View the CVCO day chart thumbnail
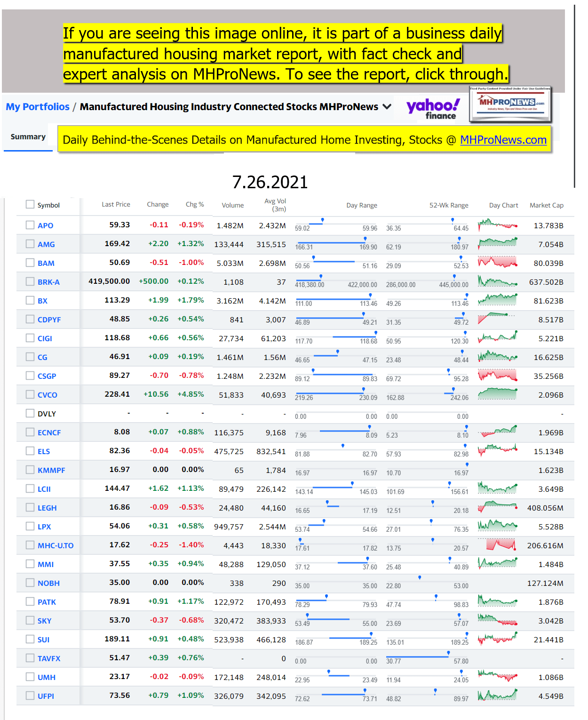Image resolution: width=588 pixels, height=720 pixels. click(x=497, y=394)
